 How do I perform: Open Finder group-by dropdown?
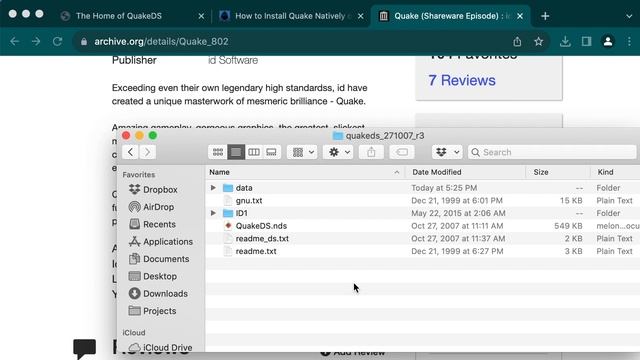click(302, 152)
